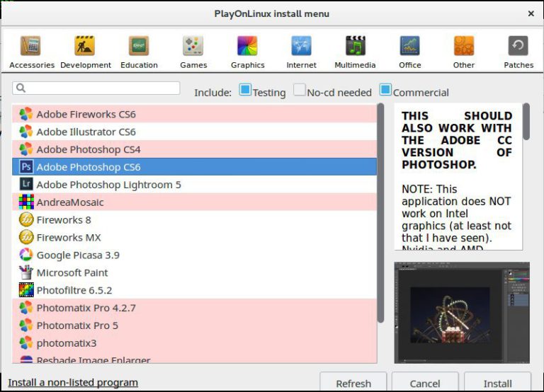
Task: Open the Development category icon
Action: pos(85,46)
